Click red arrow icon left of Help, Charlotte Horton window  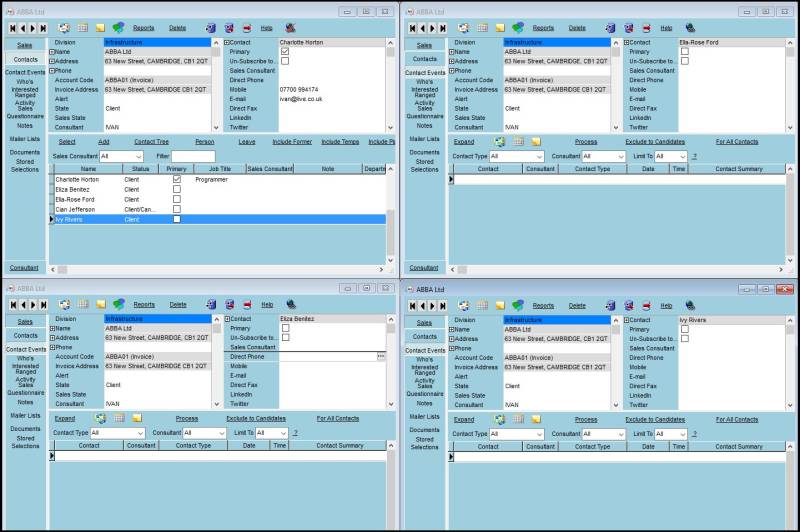pos(247,28)
